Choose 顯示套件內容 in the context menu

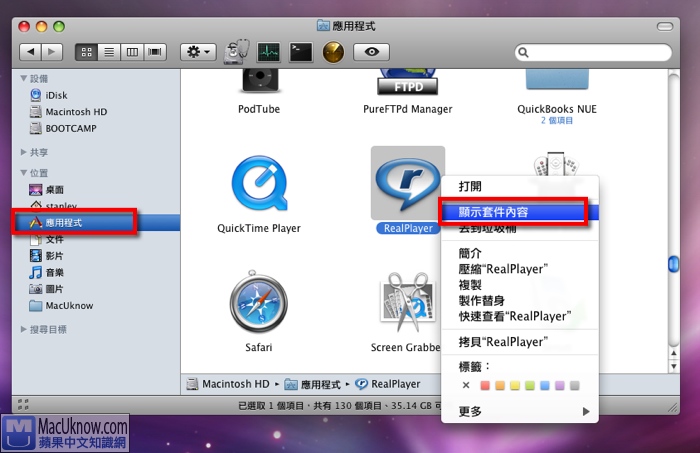[x=520, y=212]
